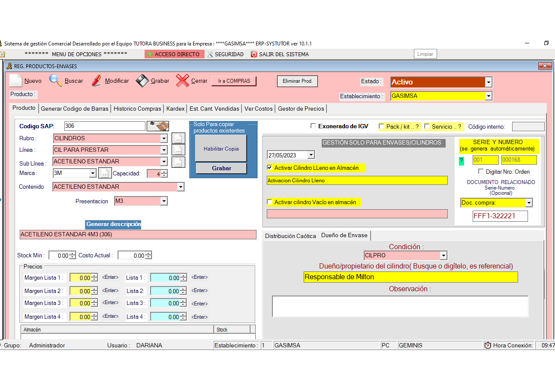This screenshot has height=392, width=555.
Task: Check the Servicio checkbox
Action: point(427,127)
